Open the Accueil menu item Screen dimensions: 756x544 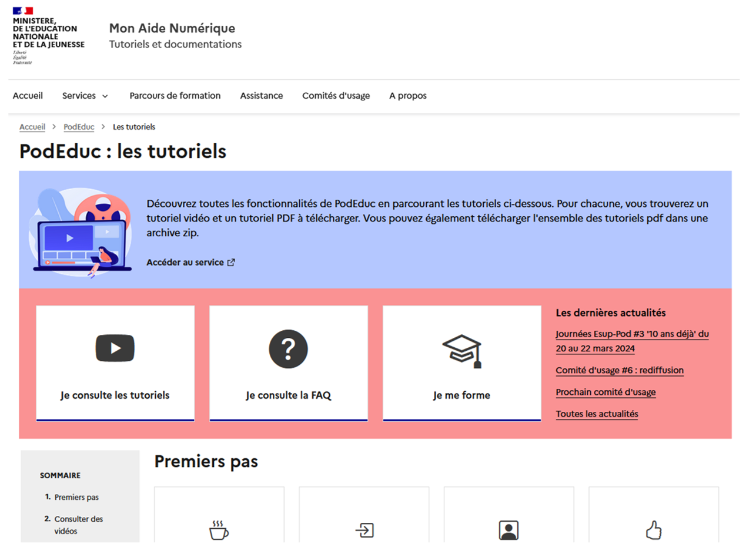click(28, 96)
